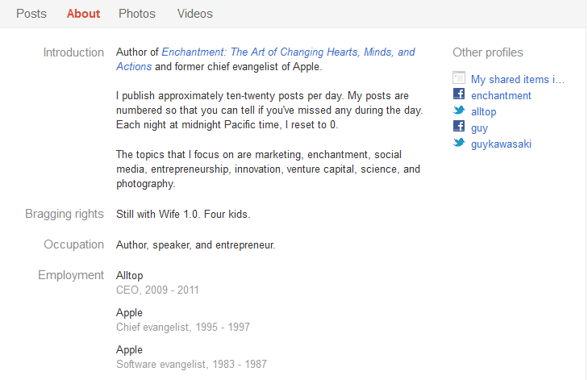Go to the Videos tab
Screen dimensions: 588x380
(194, 14)
